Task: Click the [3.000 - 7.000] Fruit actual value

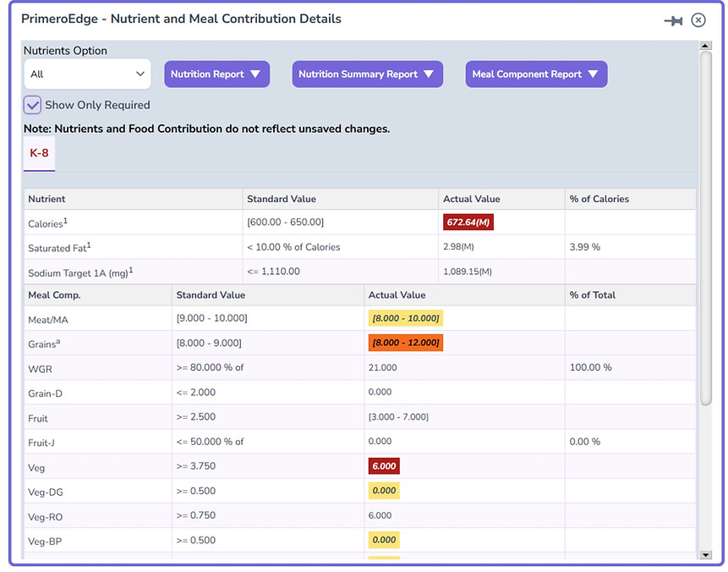Action: click(398, 417)
